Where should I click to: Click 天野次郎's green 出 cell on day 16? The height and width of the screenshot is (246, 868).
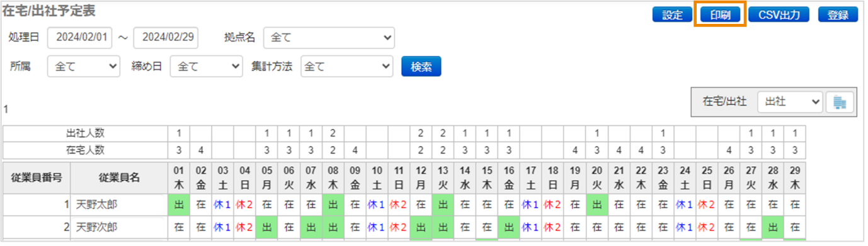pos(508,227)
